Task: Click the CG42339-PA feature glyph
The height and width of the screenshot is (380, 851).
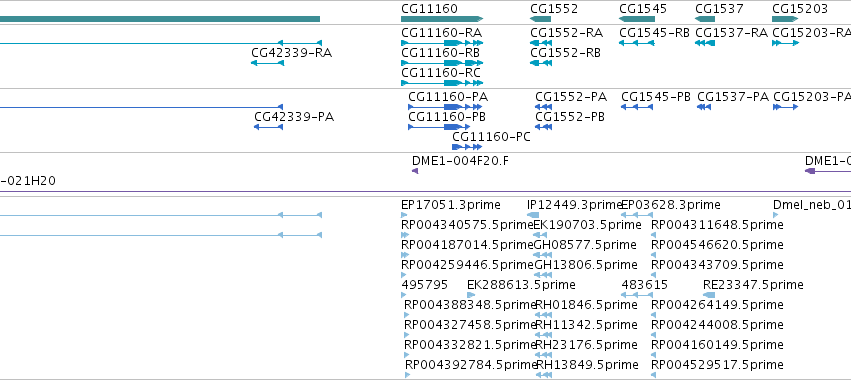Action: [x=268, y=127]
